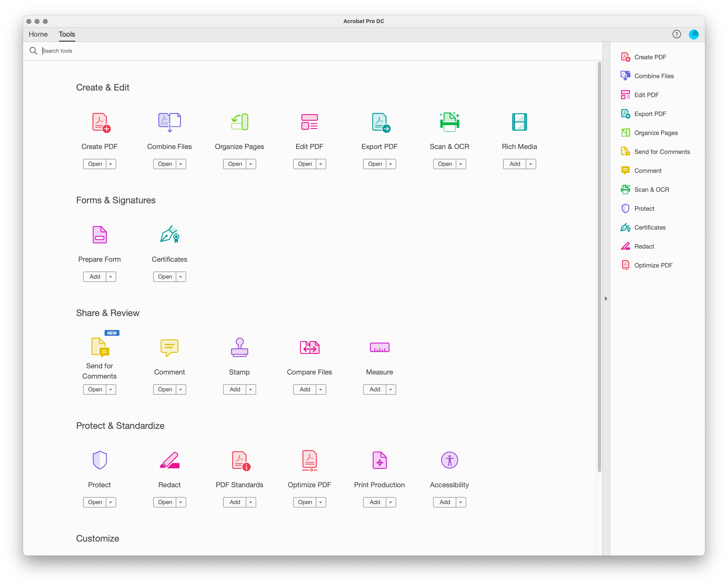Click the Measure ruler icon
The height and width of the screenshot is (586, 728).
(x=379, y=347)
